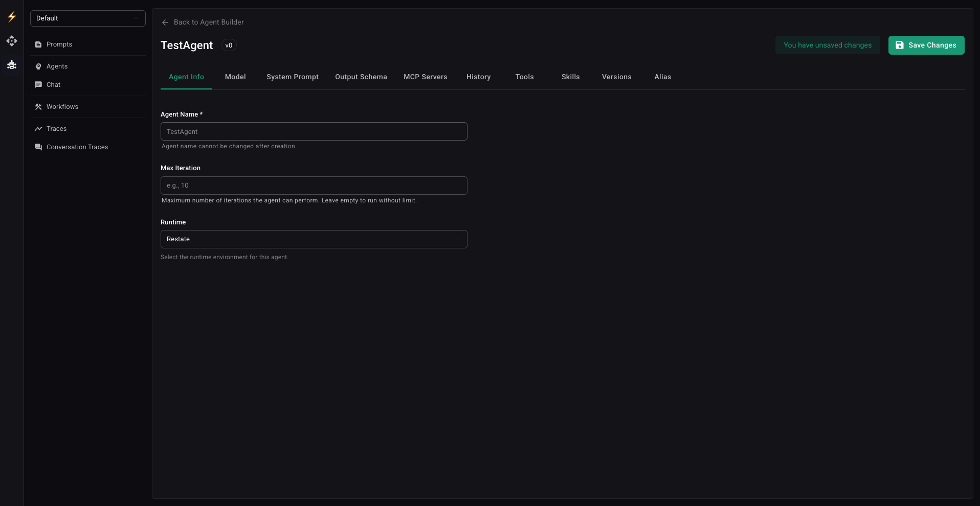Open the Chat section
The height and width of the screenshot is (506, 980).
(53, 84)
